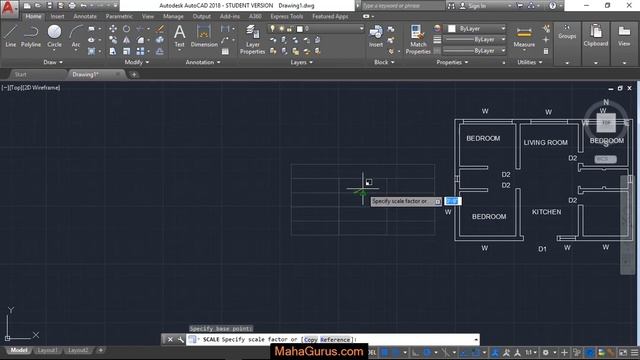Open annotation scale 1:1 dropdown
Image resolution: width=640 pixels, height=360 pixels.
coord(531,352)
